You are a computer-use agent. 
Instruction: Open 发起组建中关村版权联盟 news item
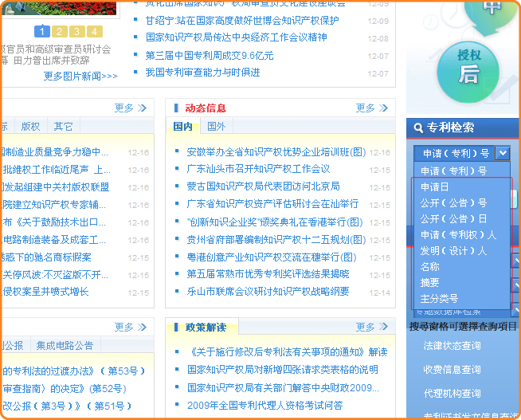[55, 187]
